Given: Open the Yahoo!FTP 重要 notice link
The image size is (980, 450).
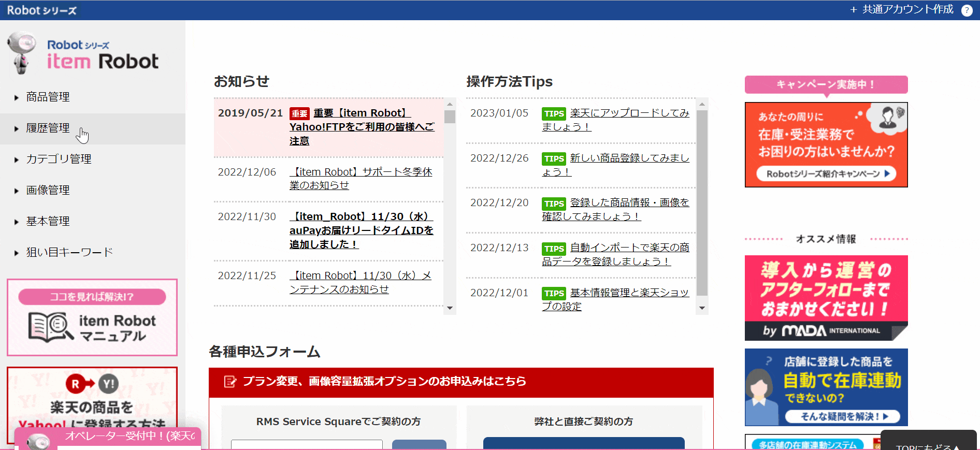Looking at the screenshot, I should tap(362, 127).
